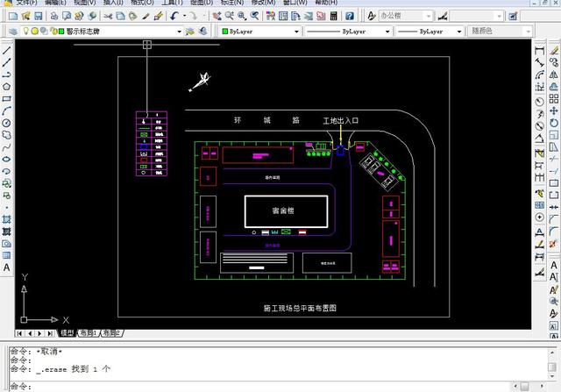
Task: Click the Save icon in standard toolbar
Action: [38, 16]
